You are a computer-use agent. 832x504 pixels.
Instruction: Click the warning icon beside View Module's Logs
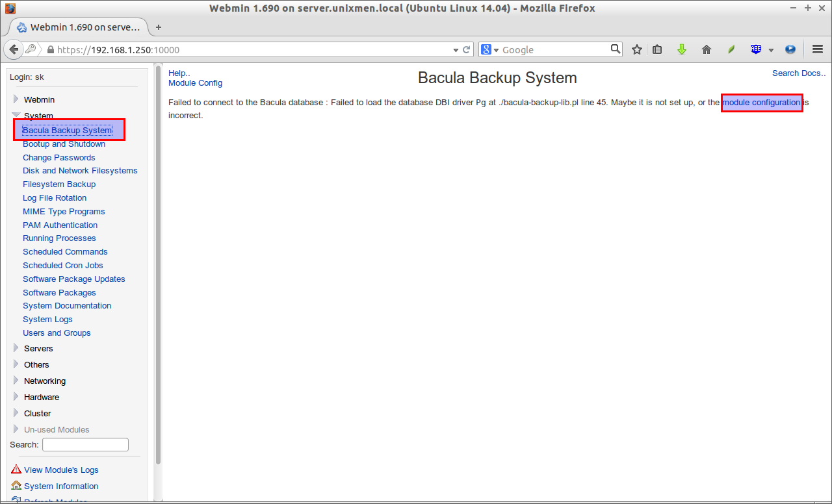pos(16,470)
